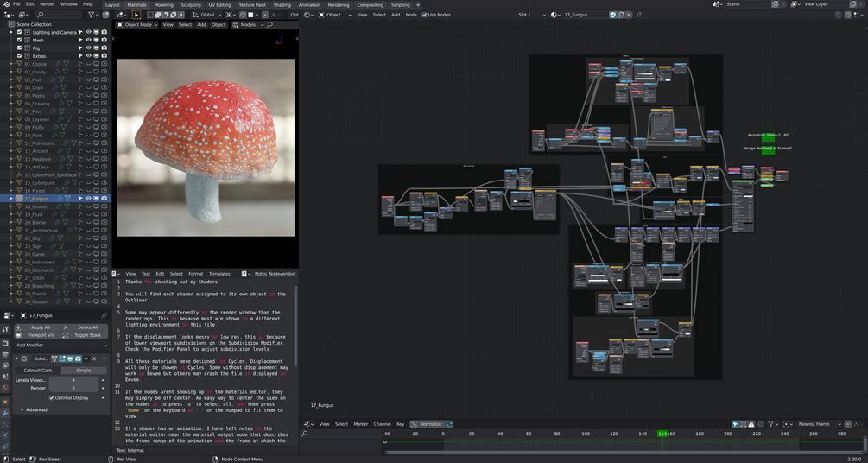The image size is (868, 463).
Task: Toggle the Optimal Display checkbox
Action: tap(52, 397)
